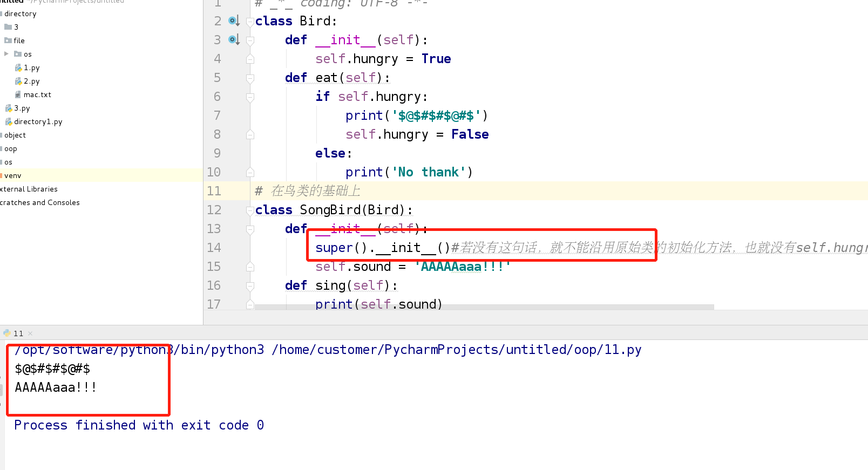Select Scratches and Consoles node

click(x=40, y=203)
